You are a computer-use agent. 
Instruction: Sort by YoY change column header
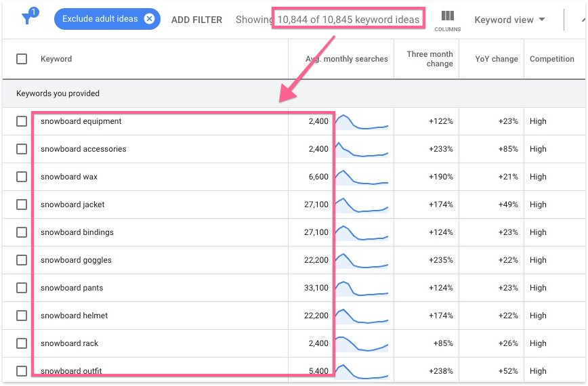click(x=496, y=59)
